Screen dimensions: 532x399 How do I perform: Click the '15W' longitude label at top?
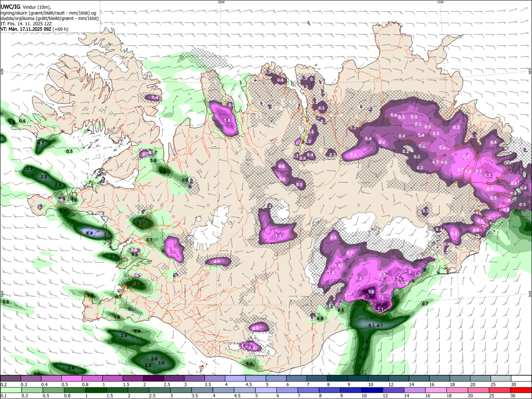point(440,2)
